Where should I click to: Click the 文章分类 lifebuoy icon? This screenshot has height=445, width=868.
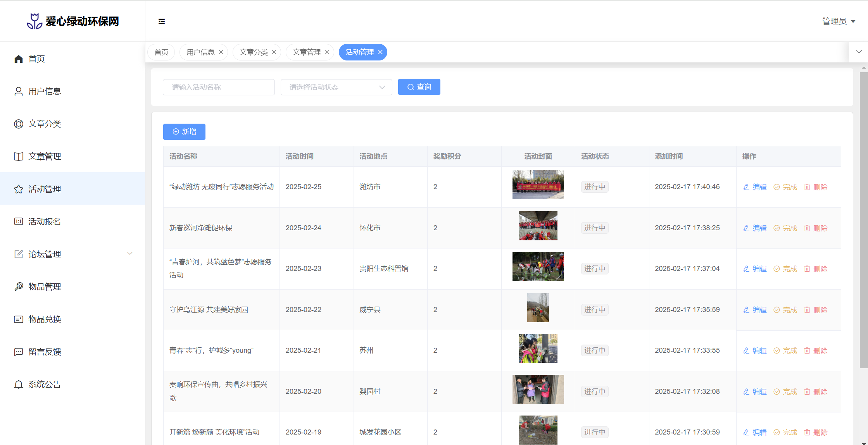[x=19, y=124]
